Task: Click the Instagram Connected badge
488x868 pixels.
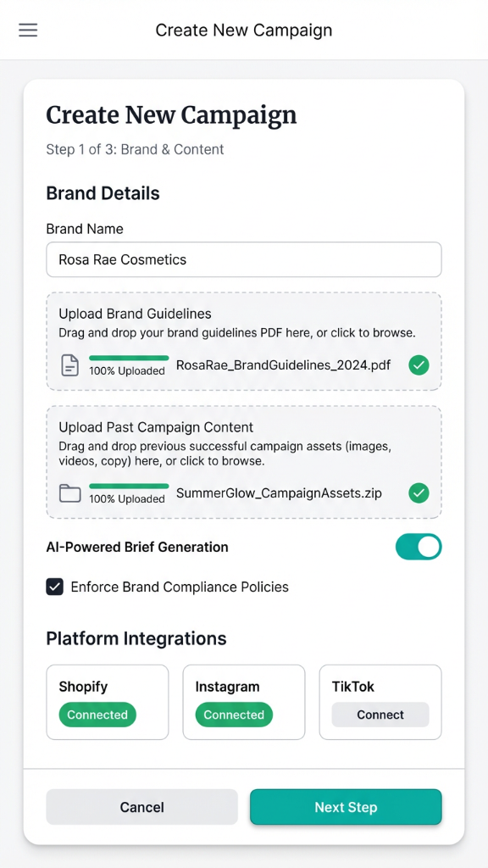Action: pyautogui.click(x=234, y=715)
